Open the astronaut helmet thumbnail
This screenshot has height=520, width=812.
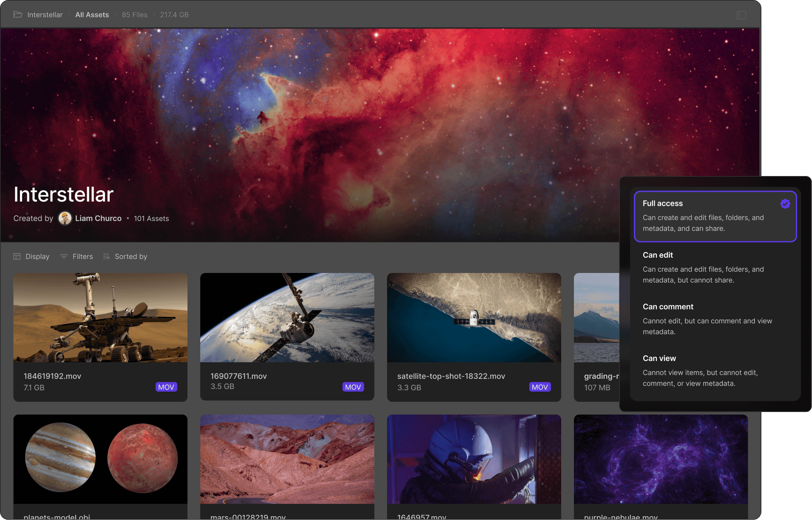click(474, 459)
